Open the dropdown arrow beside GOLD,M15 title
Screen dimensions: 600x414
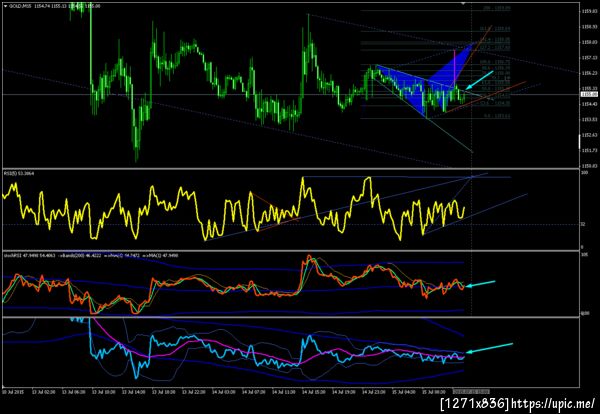pyautogui.click(x=5, y=6)
